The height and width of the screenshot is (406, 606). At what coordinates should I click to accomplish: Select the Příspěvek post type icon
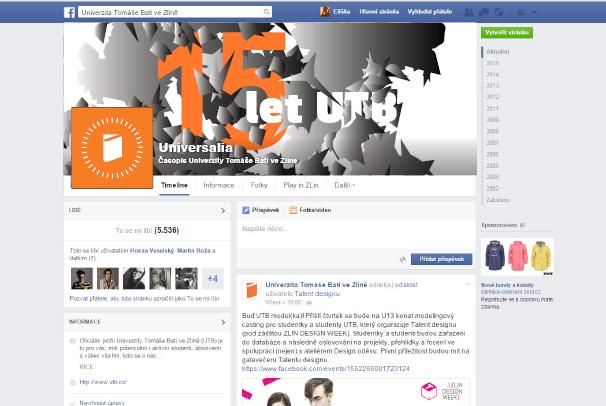[x=246, y=210]
